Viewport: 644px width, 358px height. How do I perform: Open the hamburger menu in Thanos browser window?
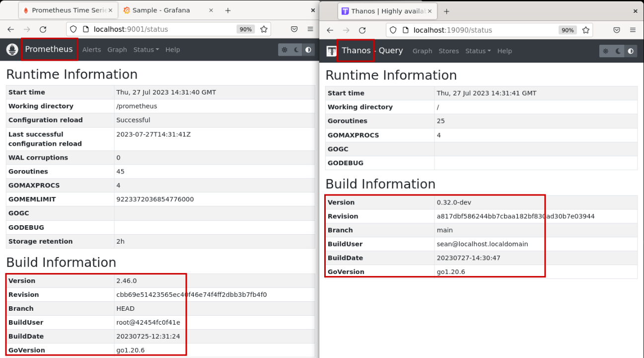[633, 30]
